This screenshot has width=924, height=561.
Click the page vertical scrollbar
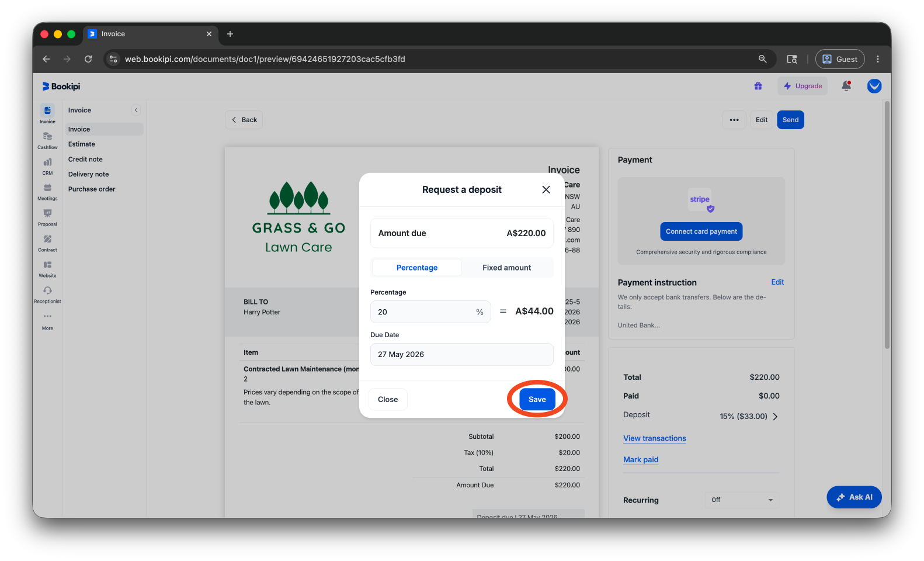click(887, 225)
